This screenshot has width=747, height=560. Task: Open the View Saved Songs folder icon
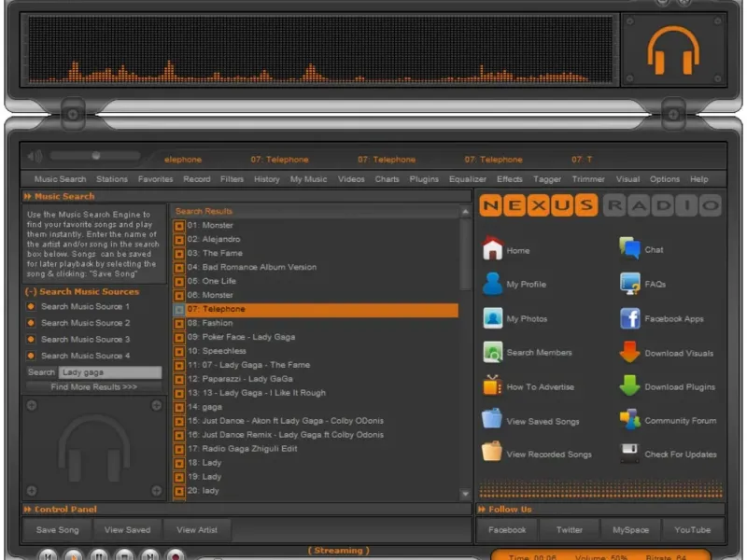[x=491, y=419]
